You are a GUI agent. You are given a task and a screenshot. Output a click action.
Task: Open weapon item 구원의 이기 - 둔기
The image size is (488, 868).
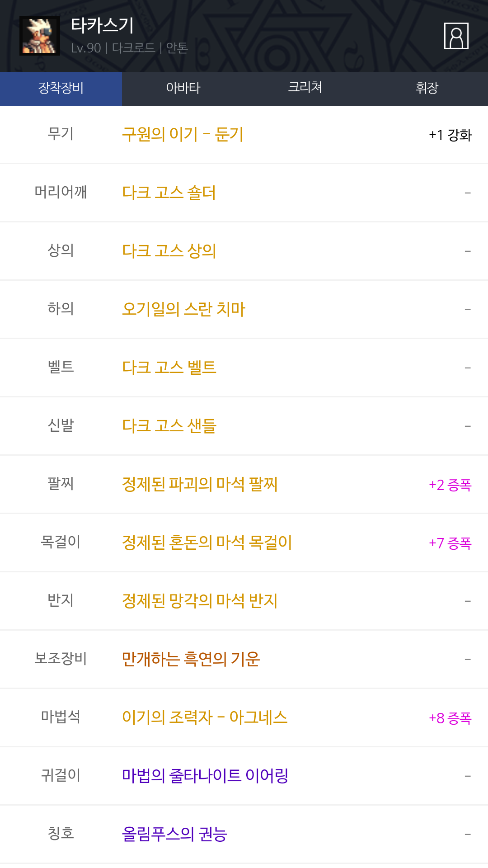tap(183, 134)
